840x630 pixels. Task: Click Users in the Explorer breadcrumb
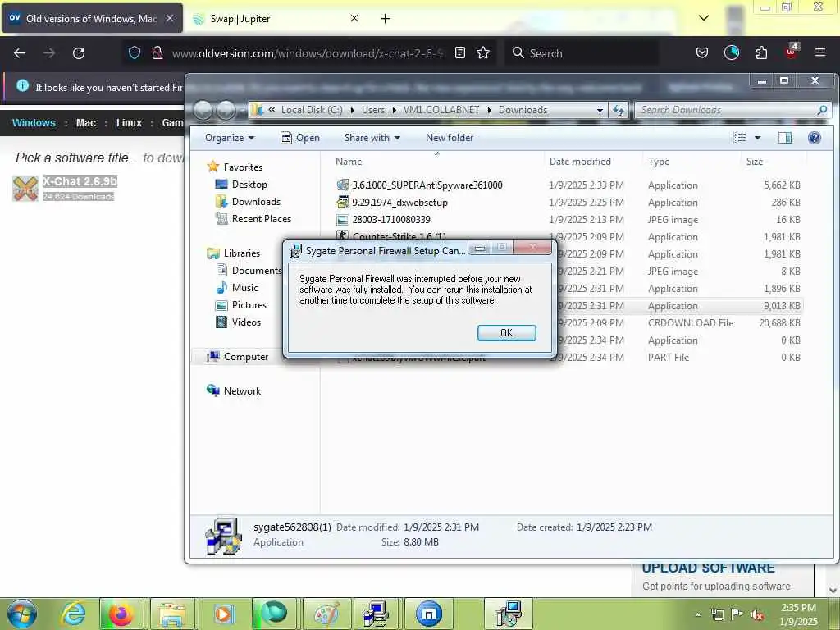pyautogui.click(x=373, y=110)
